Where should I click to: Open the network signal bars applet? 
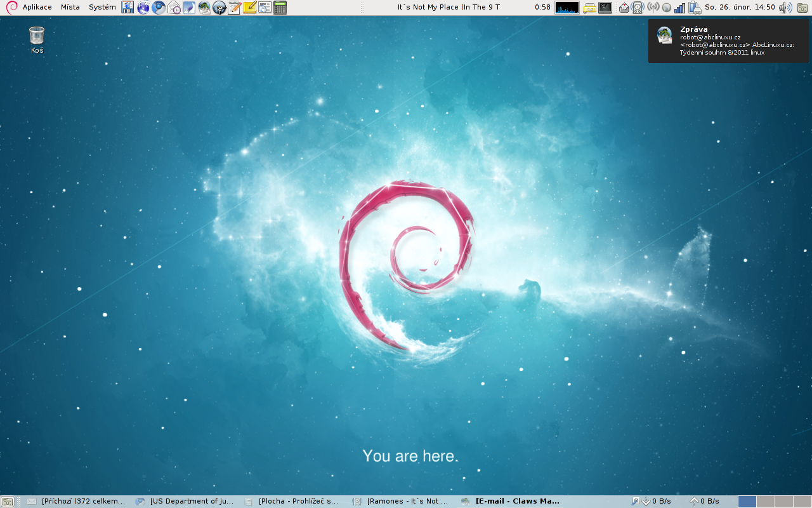(x=679, y=8)
